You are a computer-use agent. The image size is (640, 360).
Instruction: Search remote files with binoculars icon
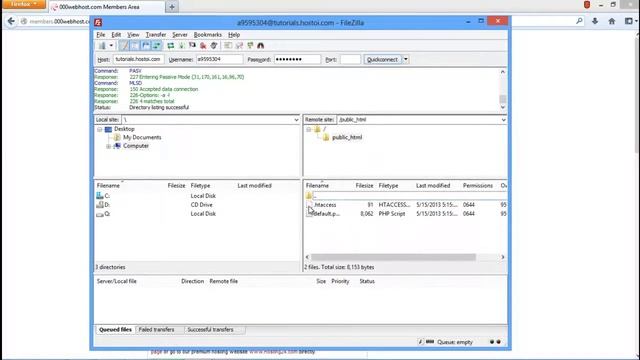261,46
